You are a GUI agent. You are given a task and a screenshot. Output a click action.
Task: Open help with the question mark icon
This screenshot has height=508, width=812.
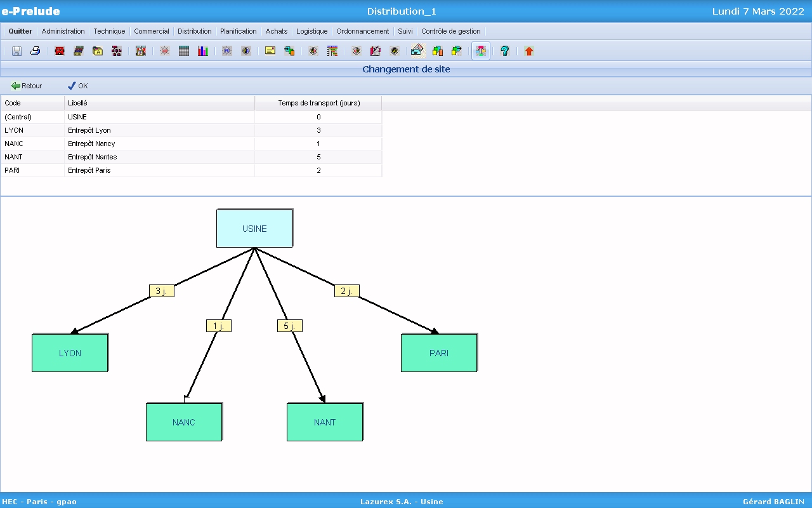504,51
